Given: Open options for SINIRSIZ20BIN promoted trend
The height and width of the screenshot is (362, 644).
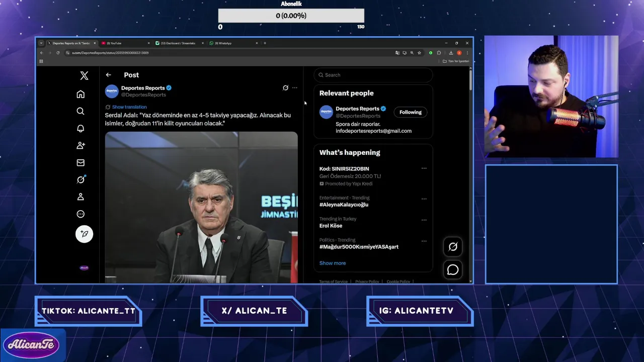Looking at the screenshot, I should click(424, 168).
